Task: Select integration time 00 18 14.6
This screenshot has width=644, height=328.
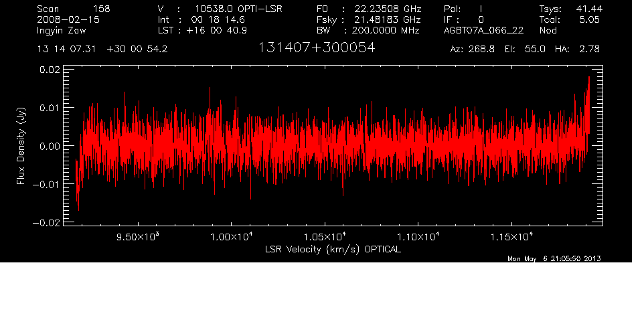Action: 218,19
